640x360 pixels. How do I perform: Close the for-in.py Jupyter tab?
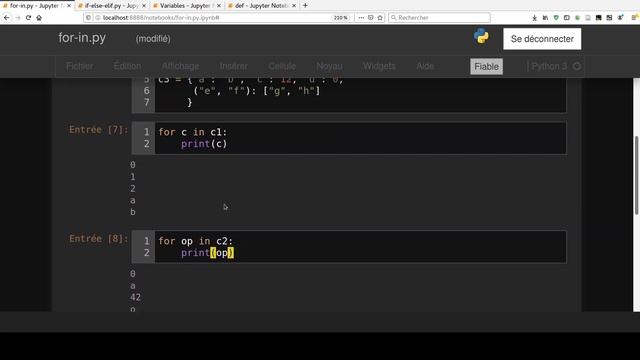(69, 6)
